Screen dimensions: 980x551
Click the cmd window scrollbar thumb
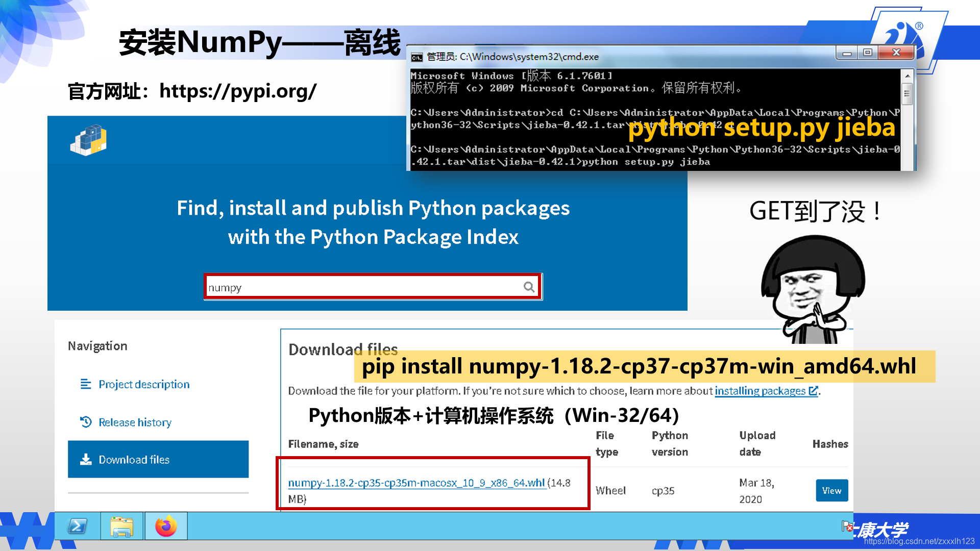(x=907, y=94)
